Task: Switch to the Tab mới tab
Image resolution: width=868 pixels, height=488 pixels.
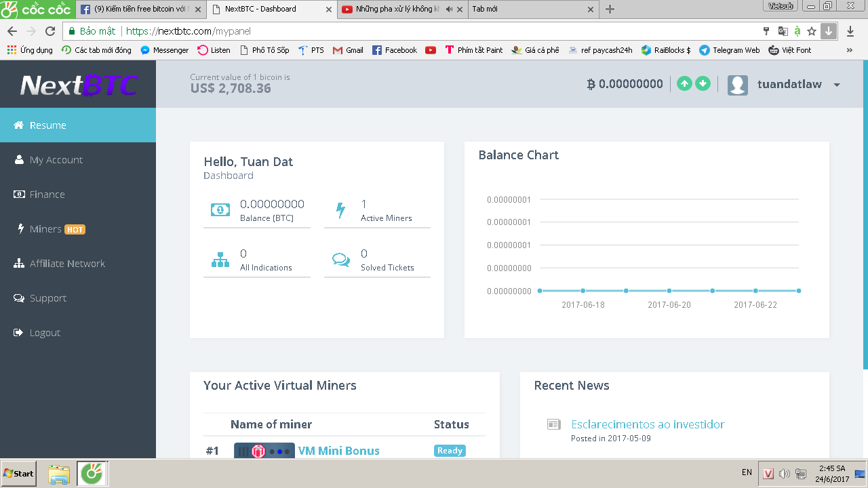Action: pyautogui.click(x=532, y=9)
